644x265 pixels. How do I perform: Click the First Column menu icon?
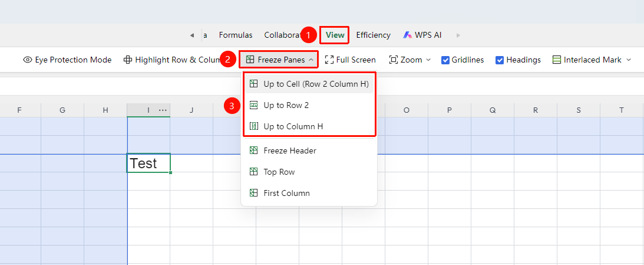[x=254, y=193]
